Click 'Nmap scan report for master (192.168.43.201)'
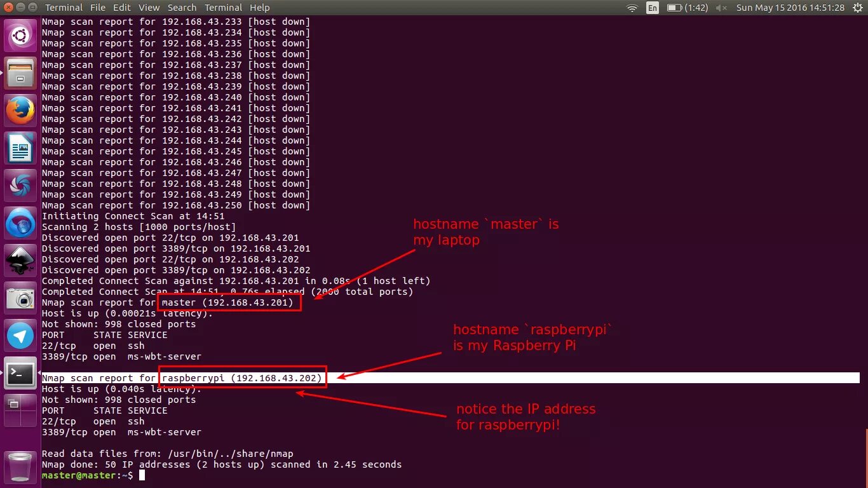 (x=168, y=302)
